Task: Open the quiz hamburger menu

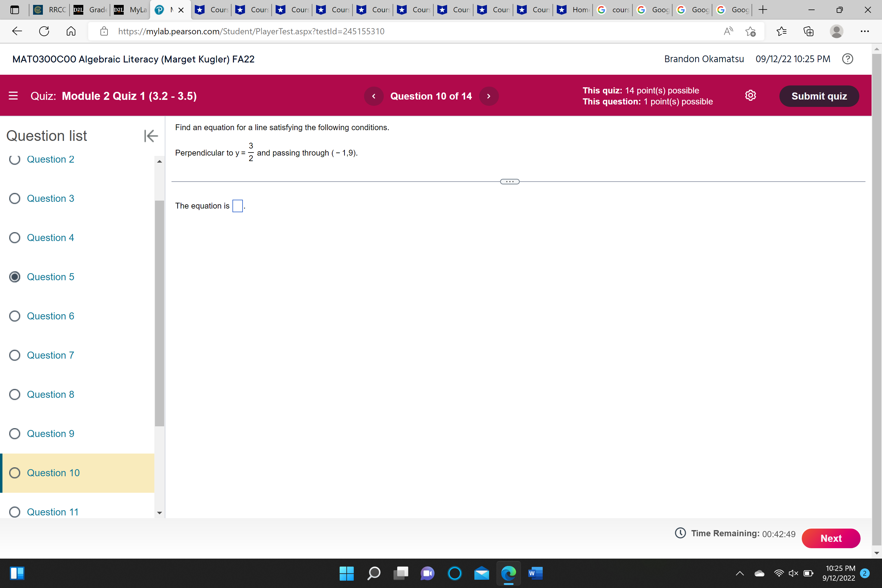Action: click(13, 96)
